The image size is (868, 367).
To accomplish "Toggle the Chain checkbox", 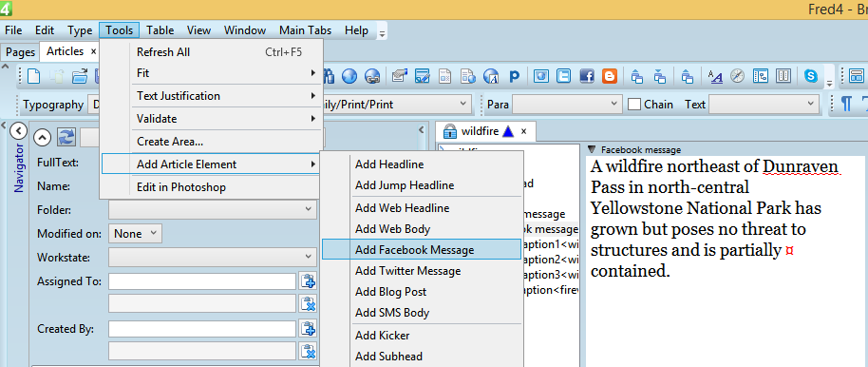I will [x=634, y=105].
